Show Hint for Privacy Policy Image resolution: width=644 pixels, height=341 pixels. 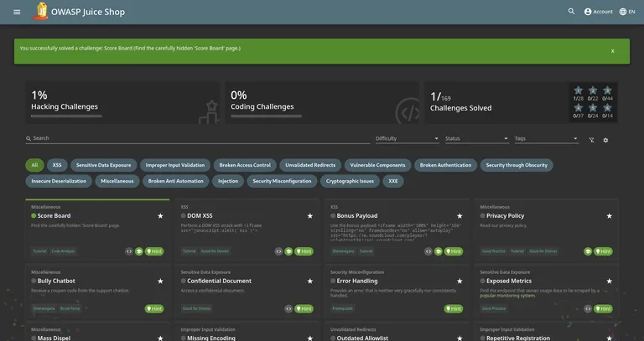click(604, 251)
